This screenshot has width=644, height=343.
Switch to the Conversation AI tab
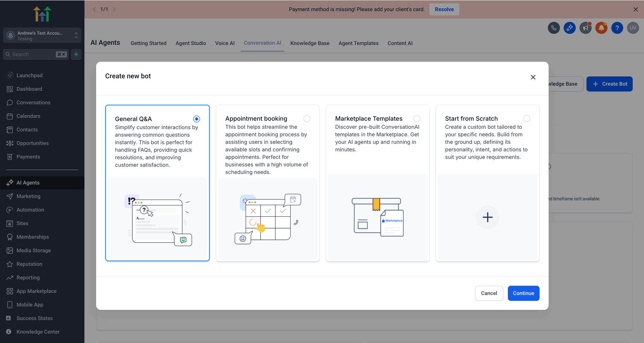coord(262,43)
